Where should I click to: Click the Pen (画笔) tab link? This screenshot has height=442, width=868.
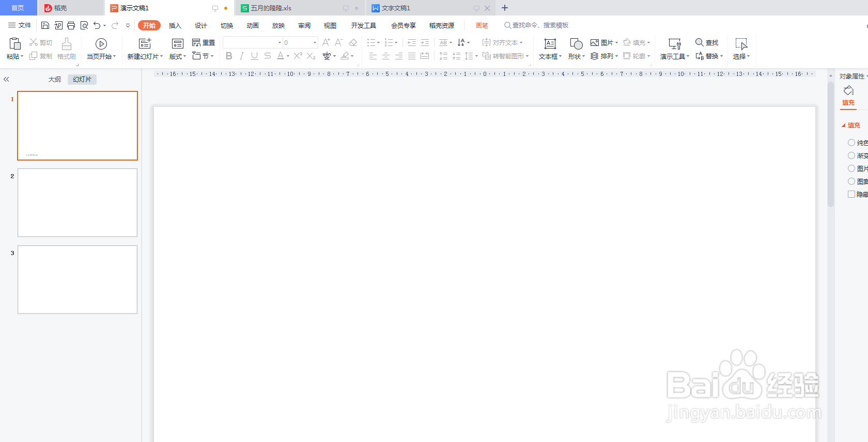click(482, 25)
